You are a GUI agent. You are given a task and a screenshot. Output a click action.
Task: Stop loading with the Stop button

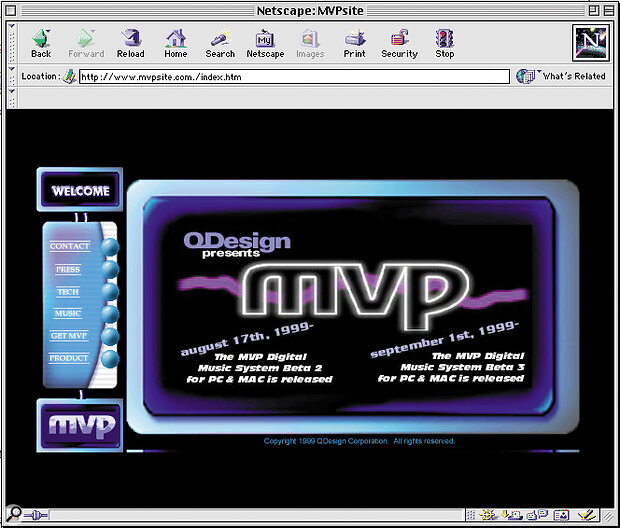(x=444, y=44)
